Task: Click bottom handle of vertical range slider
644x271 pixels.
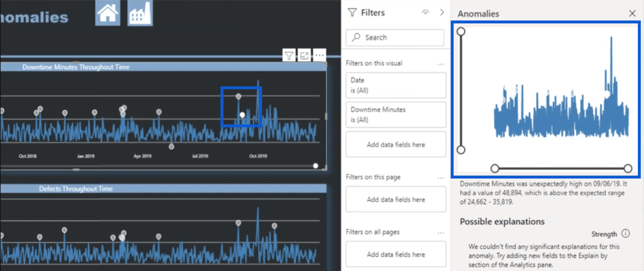Action: (461, 150)
